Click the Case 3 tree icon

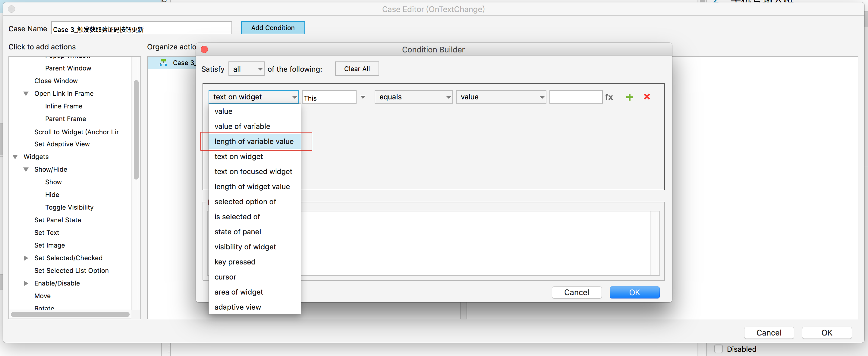pyautogui.click(x=163, y=63)
